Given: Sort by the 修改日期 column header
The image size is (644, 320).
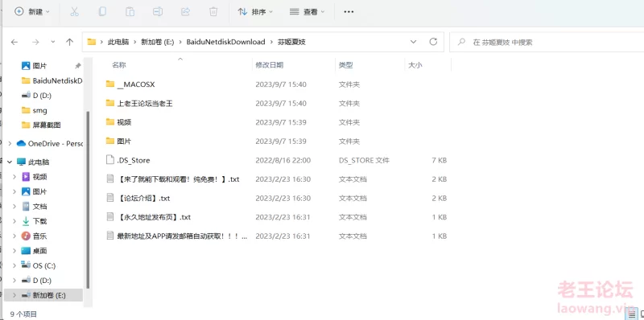Looking at the screenshot, I should pyautogui.click(x=269, y=65).
